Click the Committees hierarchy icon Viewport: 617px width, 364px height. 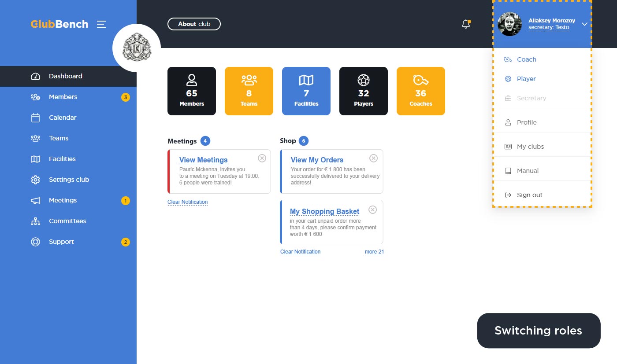coord(36,221)
